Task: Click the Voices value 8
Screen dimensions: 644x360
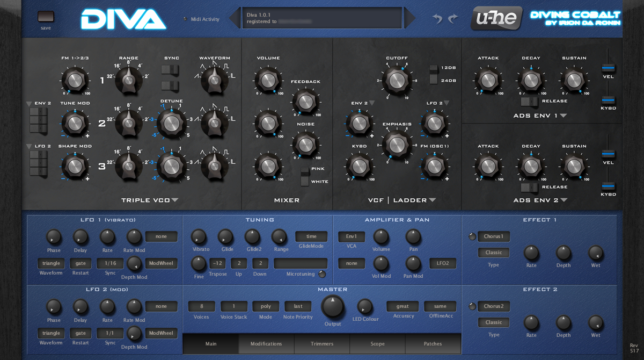Action: tap(201, 306)
